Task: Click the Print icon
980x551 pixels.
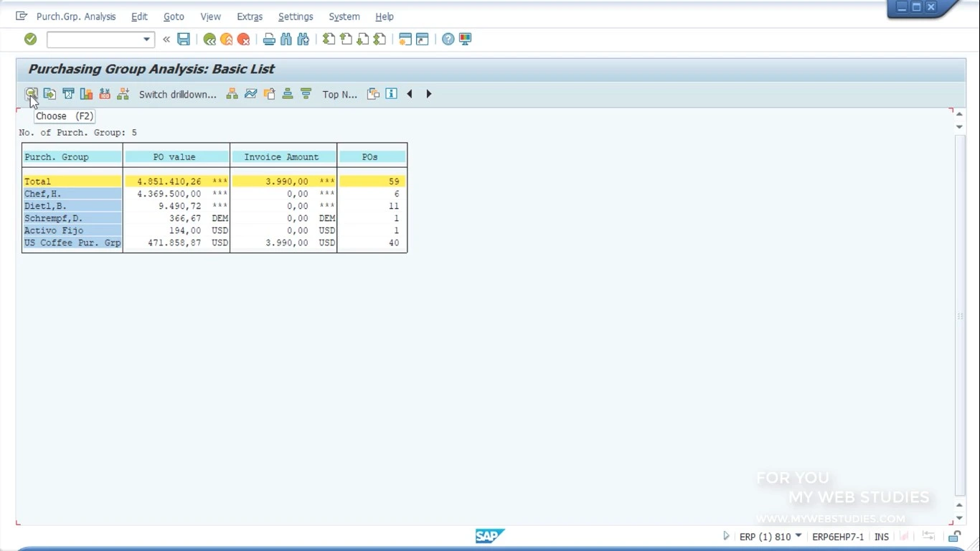Action: (269, 39)
